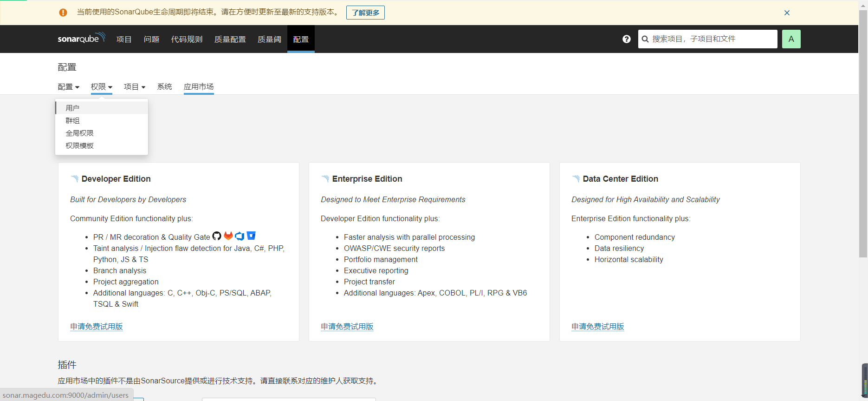The image size is (868, 401).
Task: Click the Enterprise Edition heading
Action: pos(367,179)
